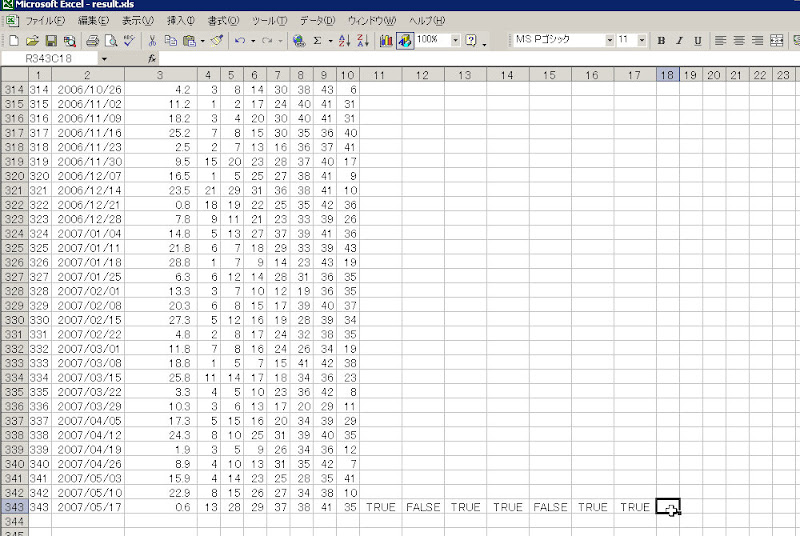Open the AutoSum functions dropdown arrow

(331, 40)
